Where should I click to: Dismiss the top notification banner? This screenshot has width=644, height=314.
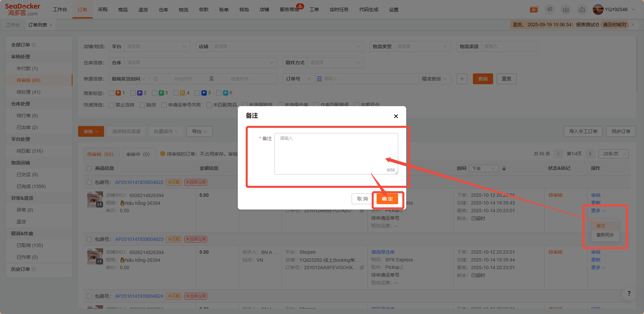pos(633,25)
